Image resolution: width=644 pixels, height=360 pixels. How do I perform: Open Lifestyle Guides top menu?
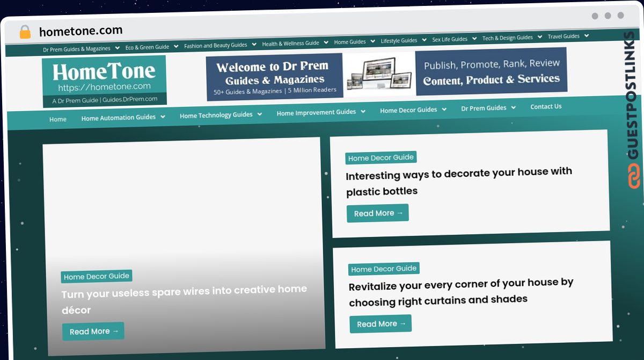click(399, 41)
